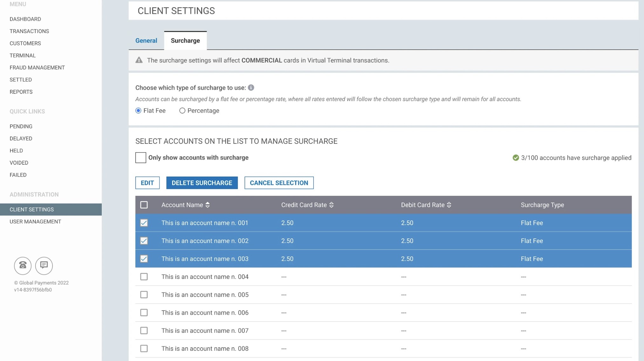
Task: Click the surcharge type info icon
Action: tap(251, 88)
